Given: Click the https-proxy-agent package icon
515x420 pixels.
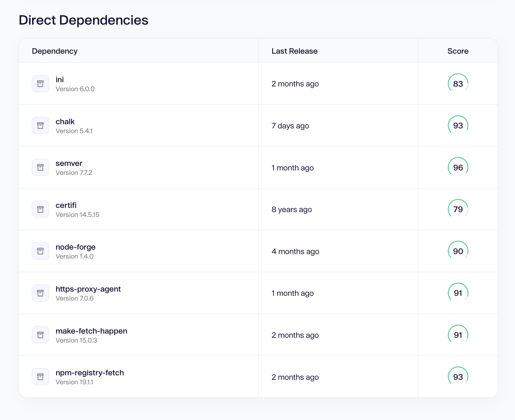Looking at the screenshot, I should coord(41,293).
